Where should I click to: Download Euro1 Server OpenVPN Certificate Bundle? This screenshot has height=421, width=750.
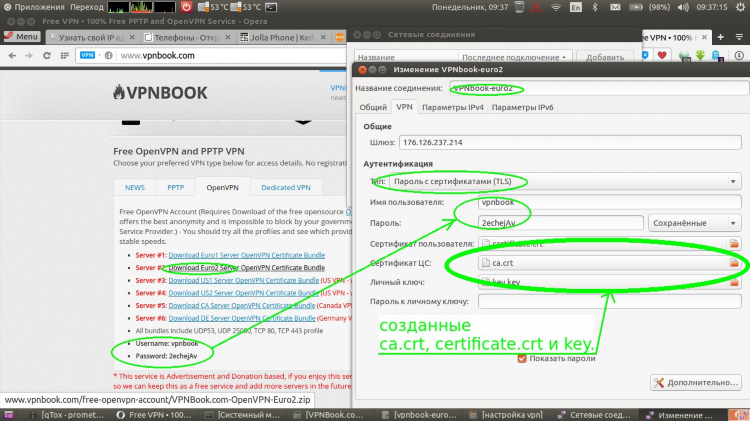click(246, 255)
